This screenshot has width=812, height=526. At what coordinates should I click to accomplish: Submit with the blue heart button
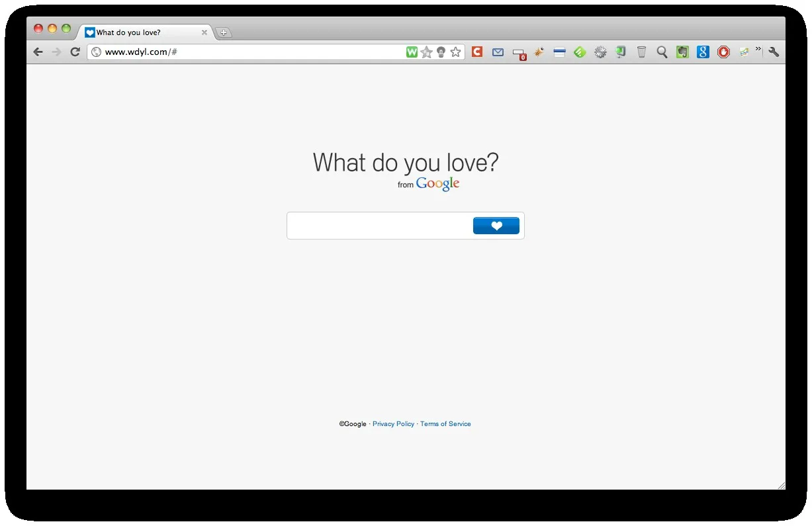pyautogui.click(x=496, y=226)
